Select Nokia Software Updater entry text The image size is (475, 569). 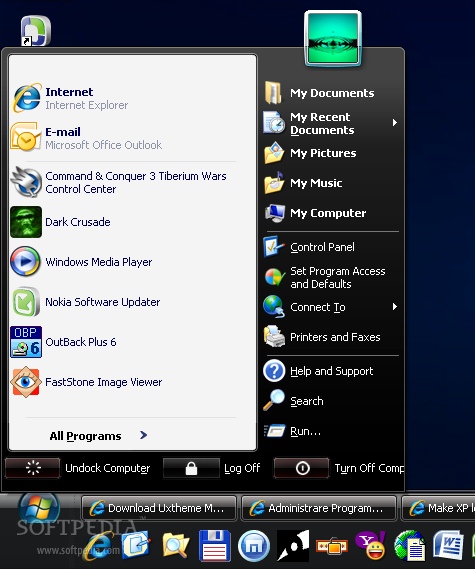coord(103,302)
